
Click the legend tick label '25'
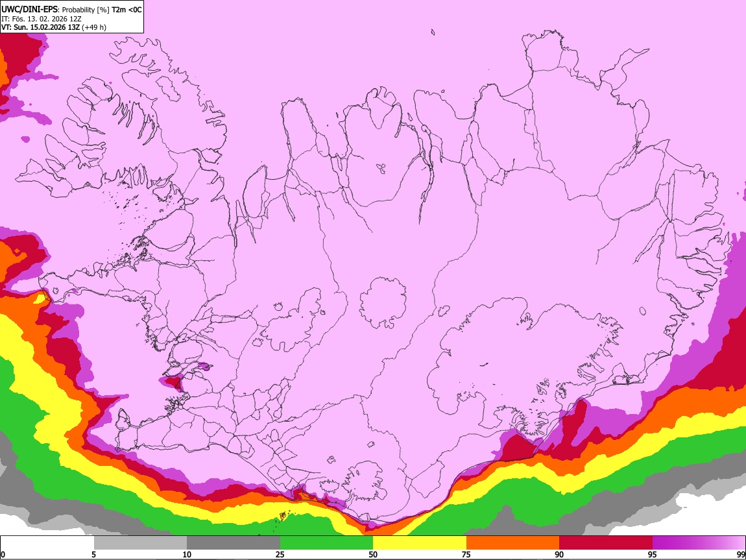pyautogui.click(x=280, y=554)
